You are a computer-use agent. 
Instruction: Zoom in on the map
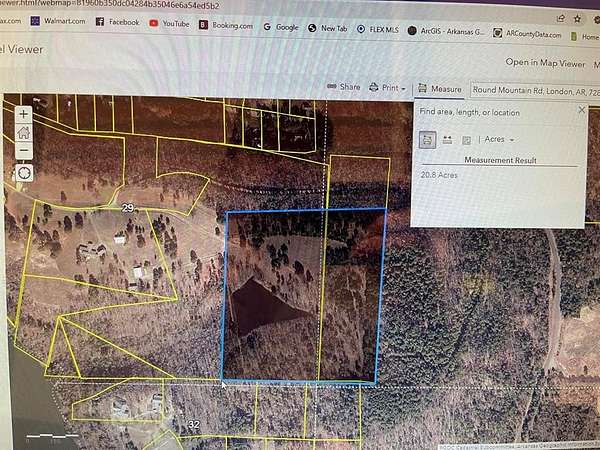pos(24,115)
